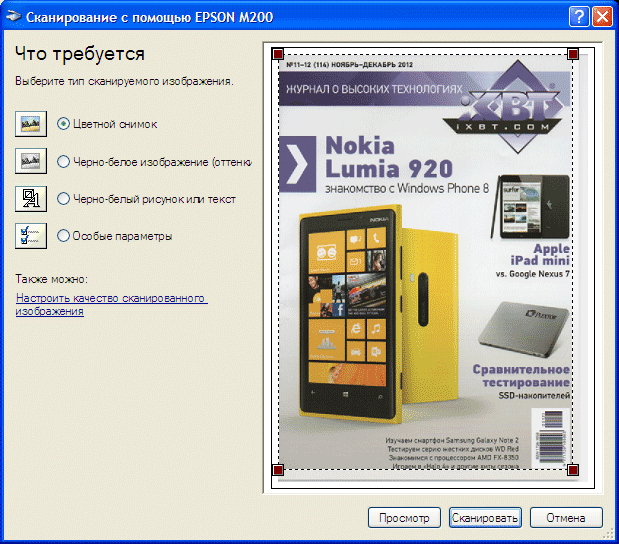This screenshot has height=544, width=619.
Task: Click top-left crop handle of selection
Action: 278,54
